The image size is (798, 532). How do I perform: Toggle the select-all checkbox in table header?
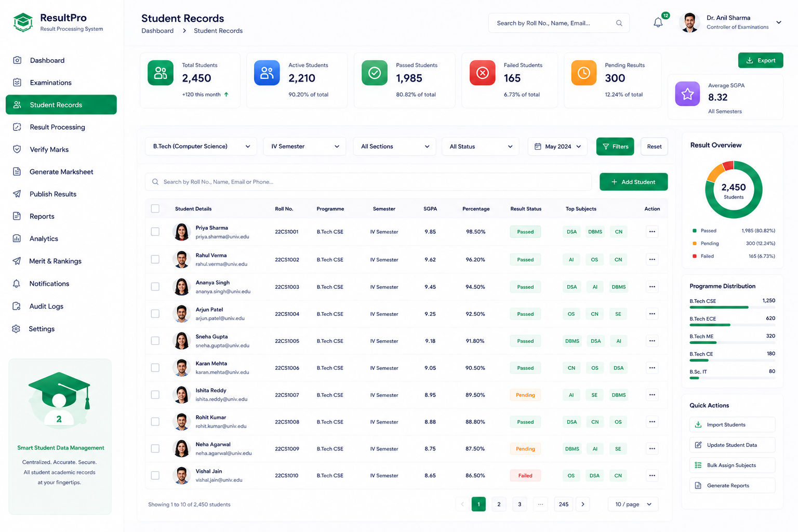pos(155,208)
